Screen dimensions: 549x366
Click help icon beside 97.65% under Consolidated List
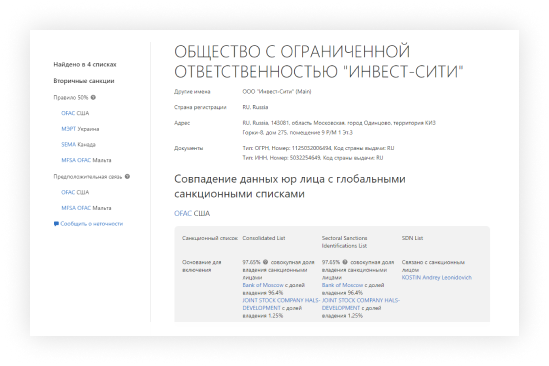coord(265,262)
